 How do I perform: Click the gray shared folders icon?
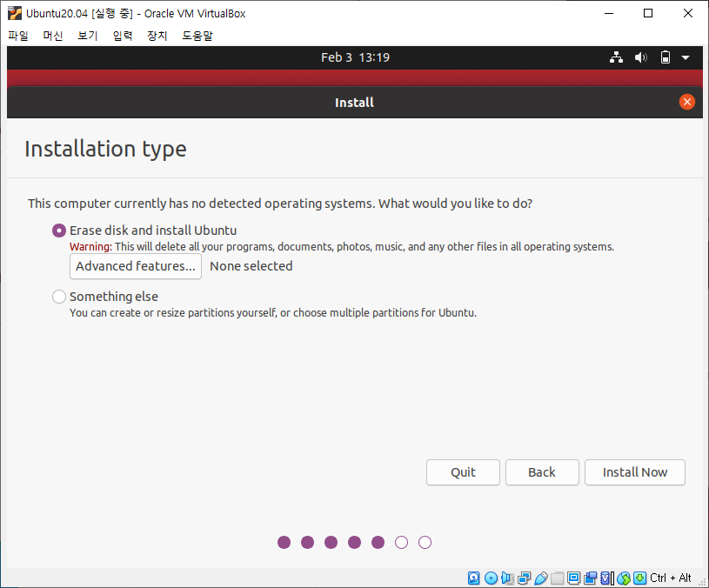(557, 578)
